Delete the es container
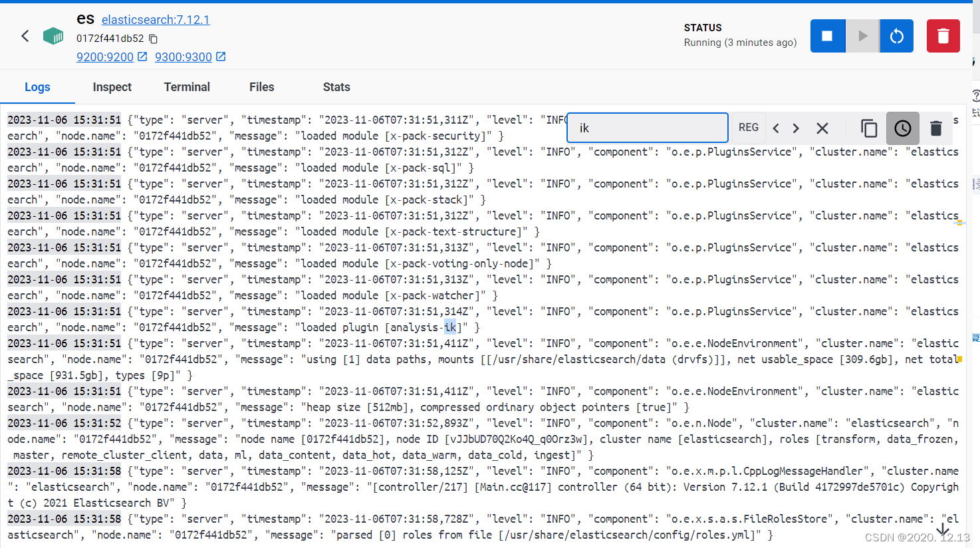 (x=943, y=36)
